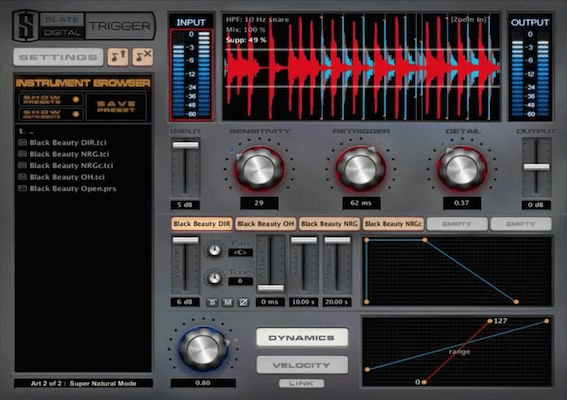Click the Tune value field showing 0
This screenshot has width=567, height=400.
point(240,281)
